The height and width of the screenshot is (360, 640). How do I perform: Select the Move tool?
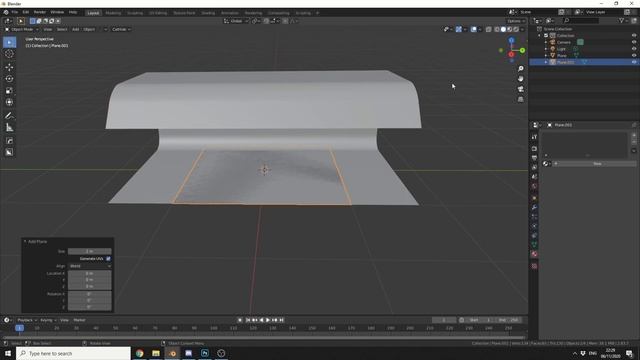[9, 67]
